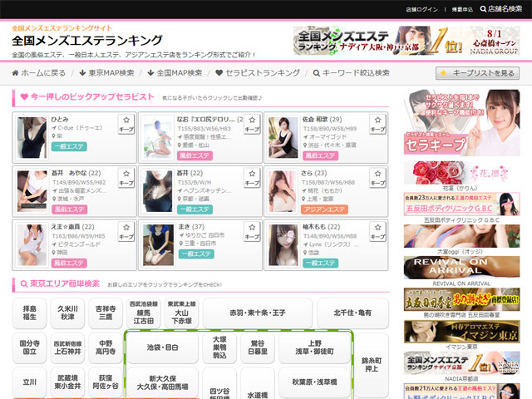The width and height of the screenshot is (532, 399).
Task: Open キーワード絞込検索 menu item
Action: pyautogui.click(x=351, y=73)
